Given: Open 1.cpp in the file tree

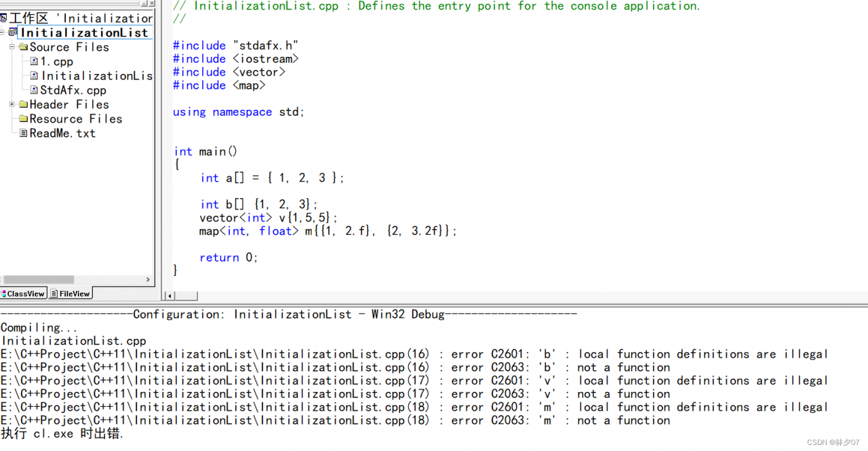Looking at the screenshot, I should [x=56, y=62].
